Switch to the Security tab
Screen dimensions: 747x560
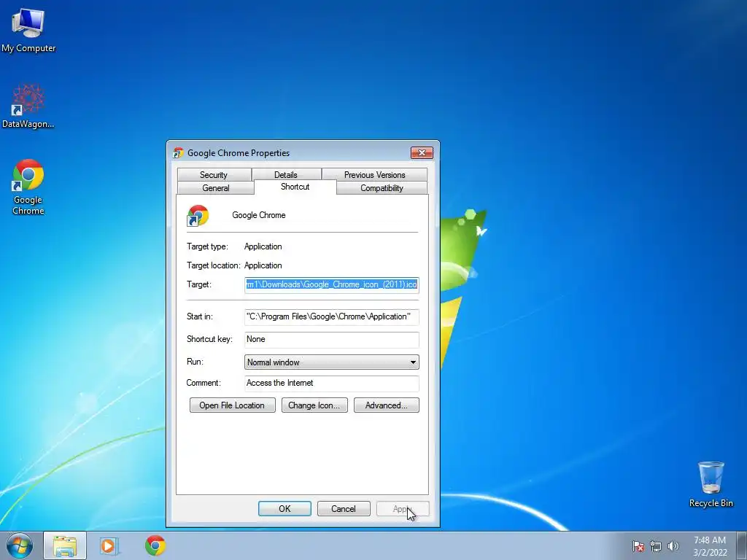(214, 175)
